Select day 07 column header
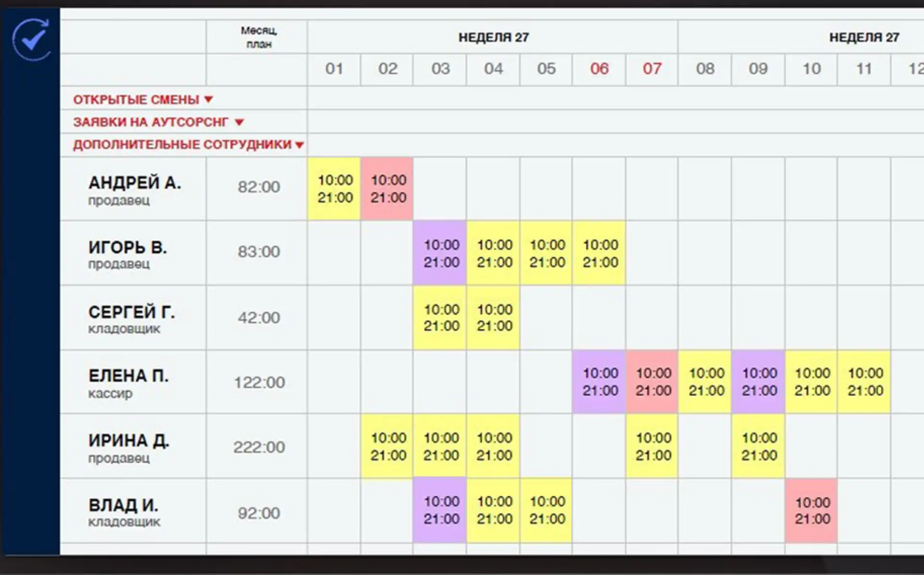This screenshot has height=575, width=924. pos(652,69)
